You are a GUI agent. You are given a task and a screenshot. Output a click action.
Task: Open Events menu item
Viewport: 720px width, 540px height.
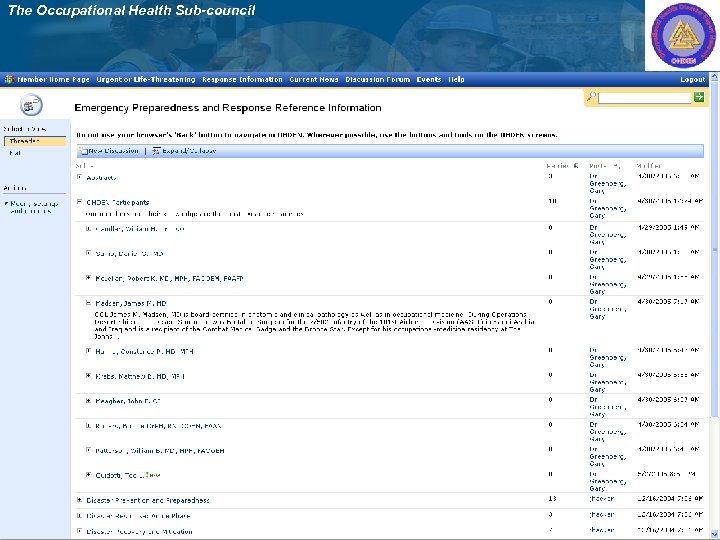coord(429,79)
